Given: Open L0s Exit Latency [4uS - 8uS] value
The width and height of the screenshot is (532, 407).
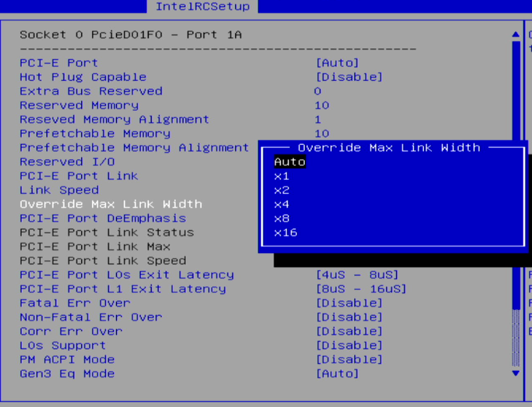Looking at the screenshot, I should pos(357,275).
